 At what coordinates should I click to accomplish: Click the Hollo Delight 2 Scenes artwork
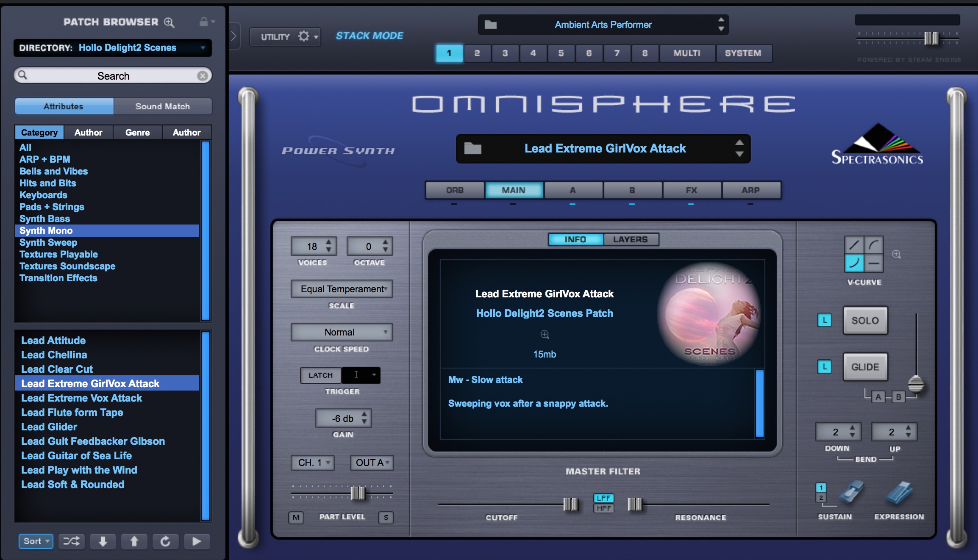pyautogui.click(x=710, y=313)
